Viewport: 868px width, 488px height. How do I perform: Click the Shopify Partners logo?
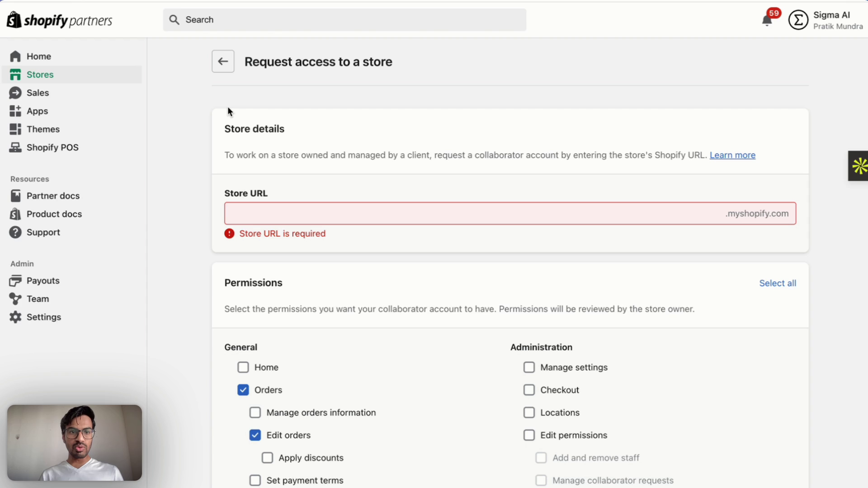point(59,20)
